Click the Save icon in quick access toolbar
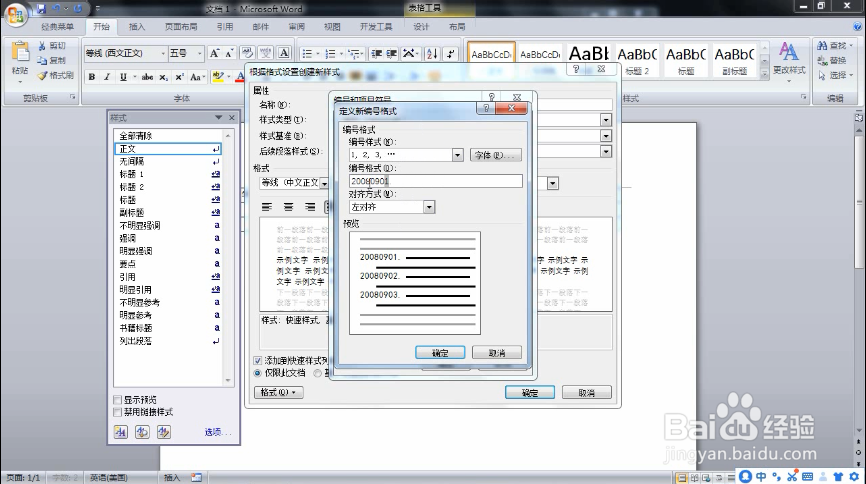 pyautogui.click(x=41, y=9)
